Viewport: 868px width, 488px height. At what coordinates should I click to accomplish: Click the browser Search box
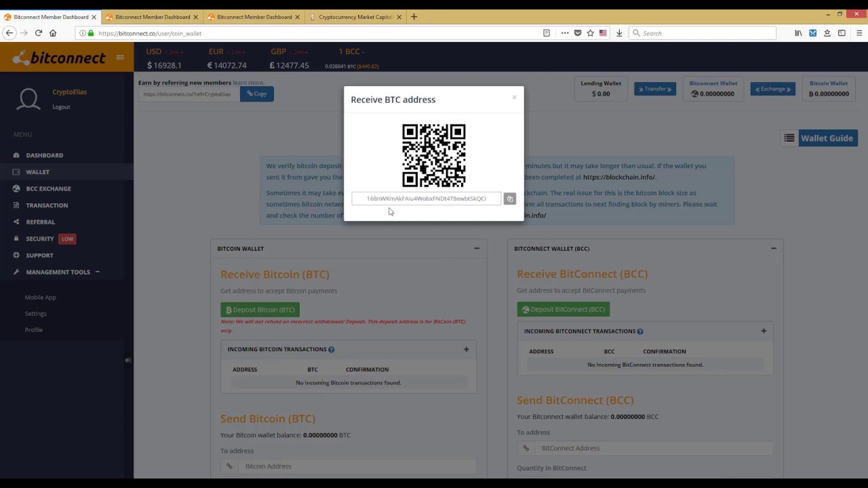(703, 33)
